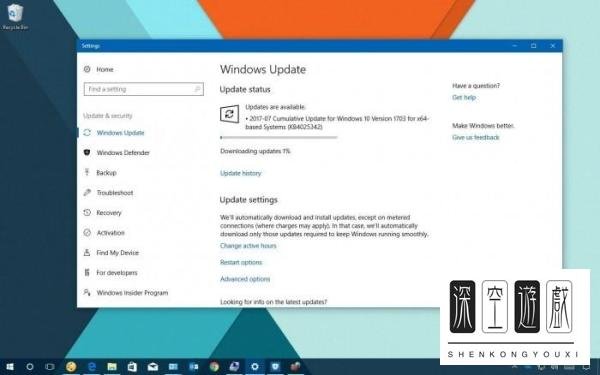The image size is (600, 375).
Task: Click the update download progress bar
Action: (279, 137)
